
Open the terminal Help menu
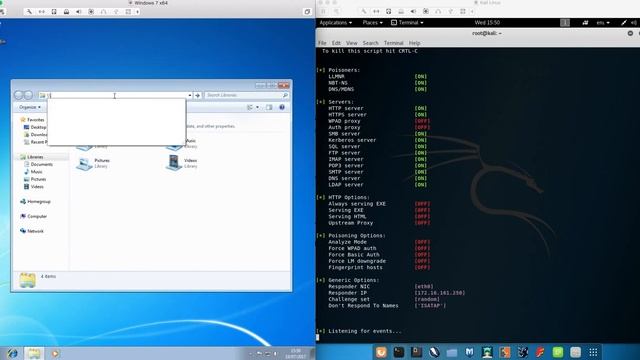click(x=414, y=43)
